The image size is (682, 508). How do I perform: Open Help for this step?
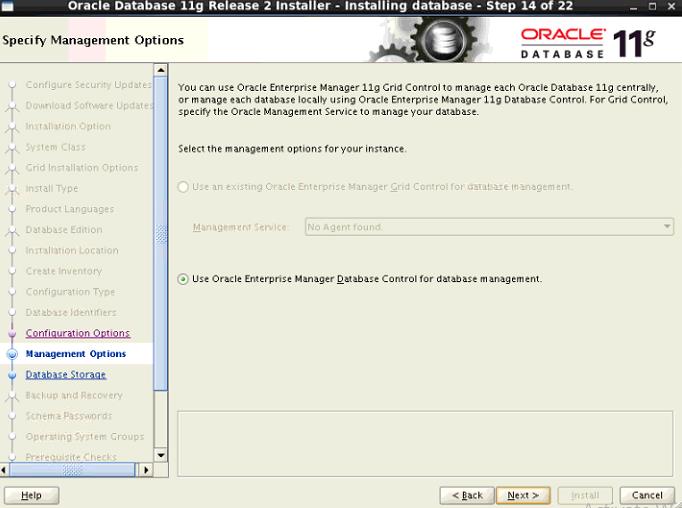(x=31, y=495)
